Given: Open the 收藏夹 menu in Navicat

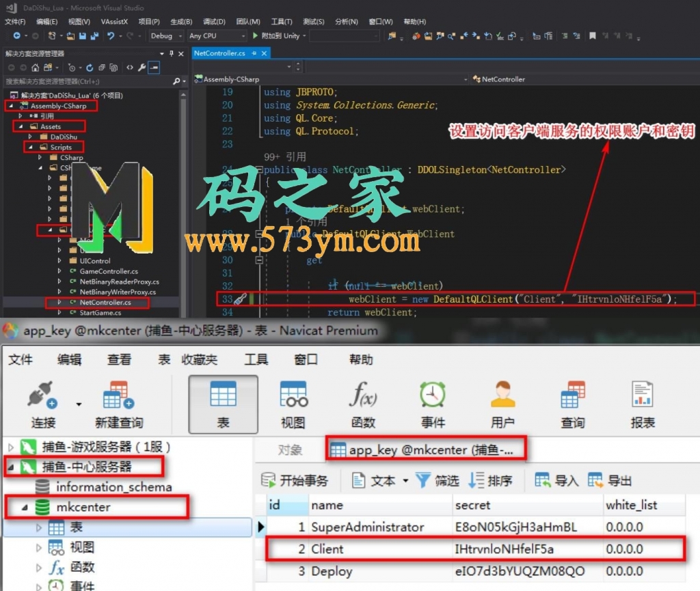Looking at the screenshot, I should (x=200, y=359).
